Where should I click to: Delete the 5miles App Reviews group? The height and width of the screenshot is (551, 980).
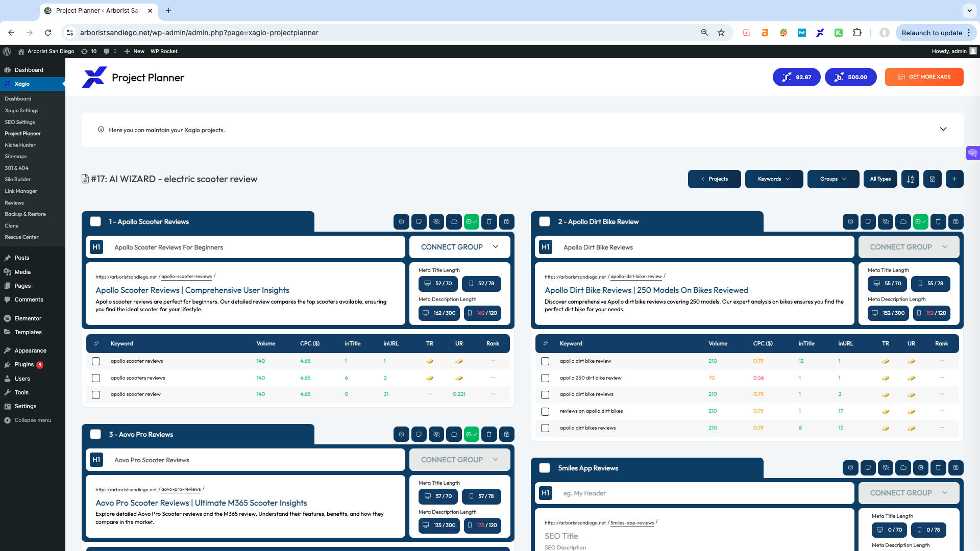click(x=938, y=468)
